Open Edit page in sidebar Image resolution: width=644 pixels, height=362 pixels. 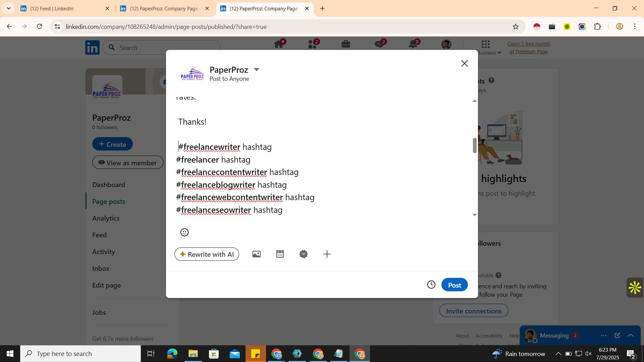pyautogui.click(x=106, y=285)
